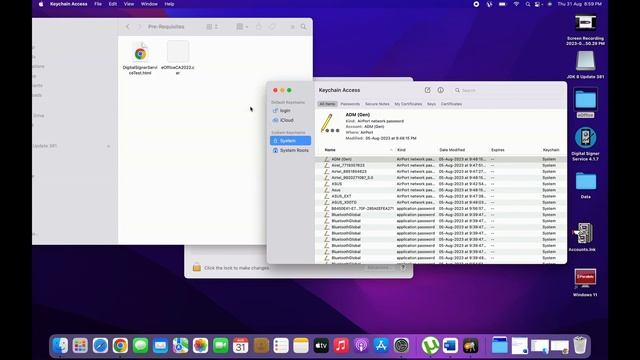Viewport: 640px width, 360px height.
Task: Open the Help menu
Action: [169, 4]
